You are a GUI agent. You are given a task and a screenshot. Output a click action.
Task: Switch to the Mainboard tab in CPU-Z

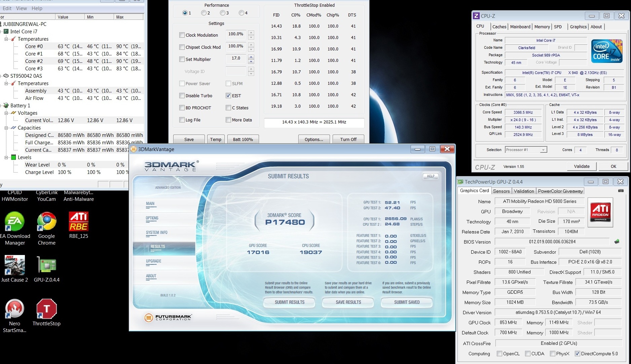tap(520, 27)
